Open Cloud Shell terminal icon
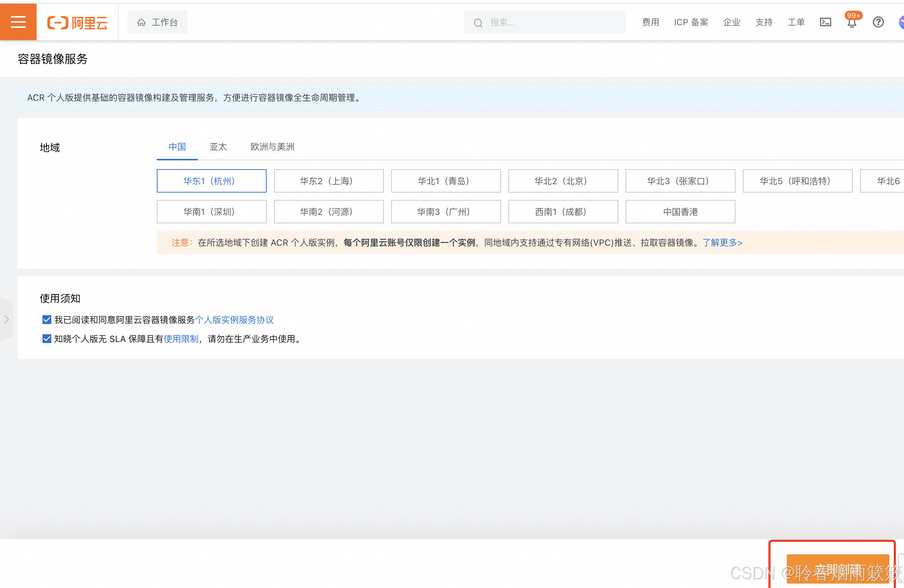This screenshot has width=904, height=588. pyautogui.click(x=825, y=22)
